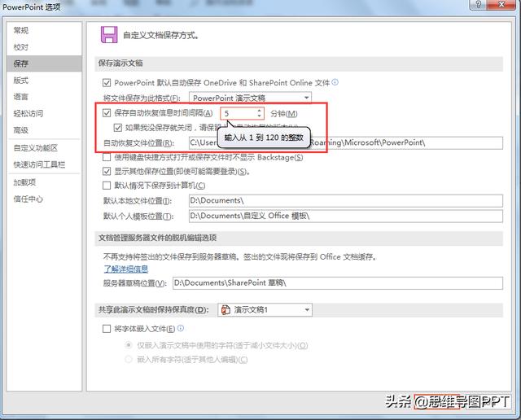This screenshot has width=521, height=420.
Task: Increase autorecover interval with up arrow
Action: pos(260,111)
